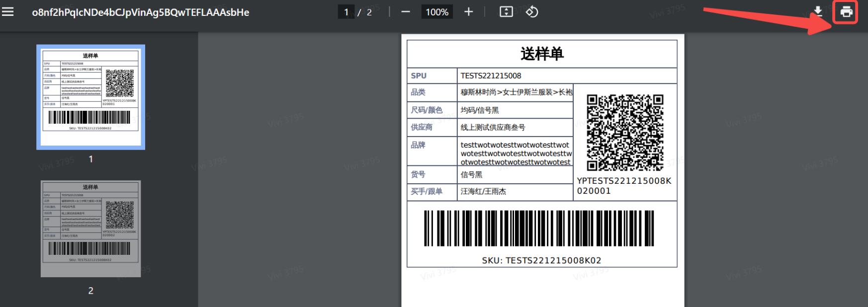Click the 品类 label cell
868x307 pixels.
(x=432, y=92)
